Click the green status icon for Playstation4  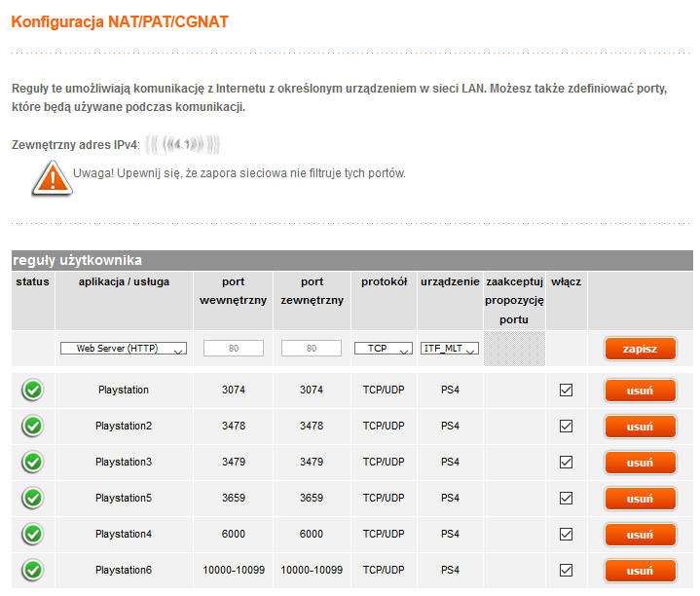[x=32, y=534]
